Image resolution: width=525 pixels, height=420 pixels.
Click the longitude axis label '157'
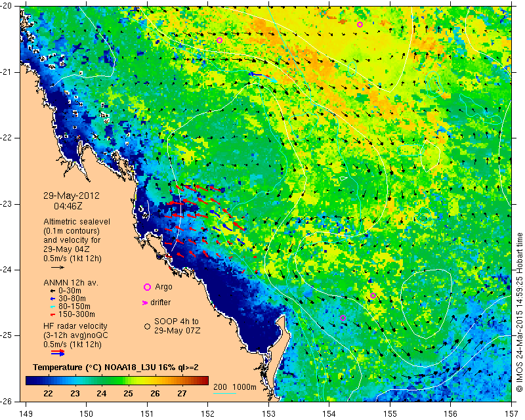tap(512, 414)
